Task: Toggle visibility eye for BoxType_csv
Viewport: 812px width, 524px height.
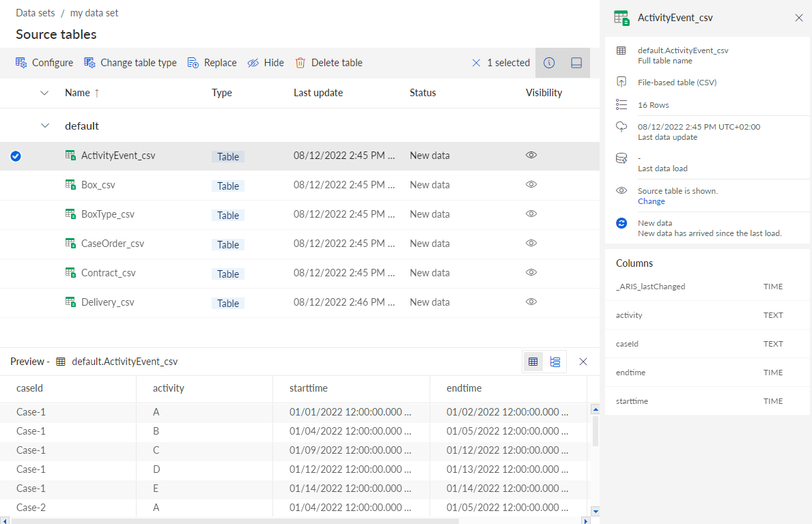Action: [531, 214]
